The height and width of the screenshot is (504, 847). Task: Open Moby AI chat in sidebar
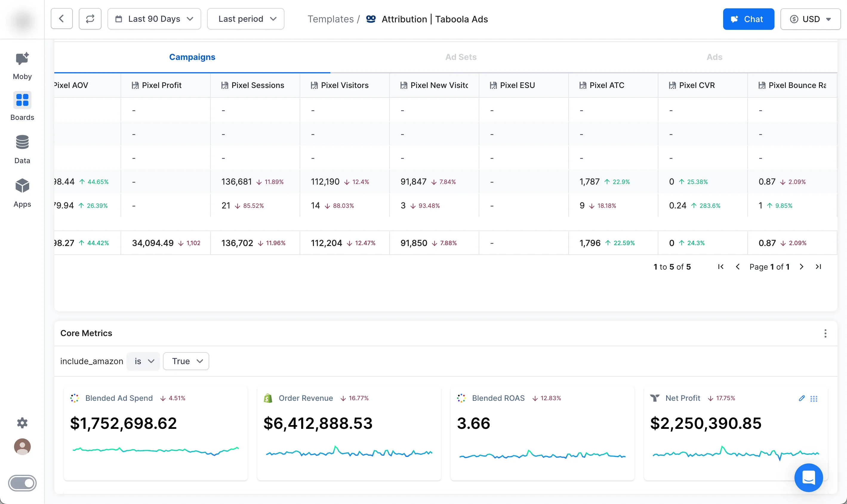(22, 59)
